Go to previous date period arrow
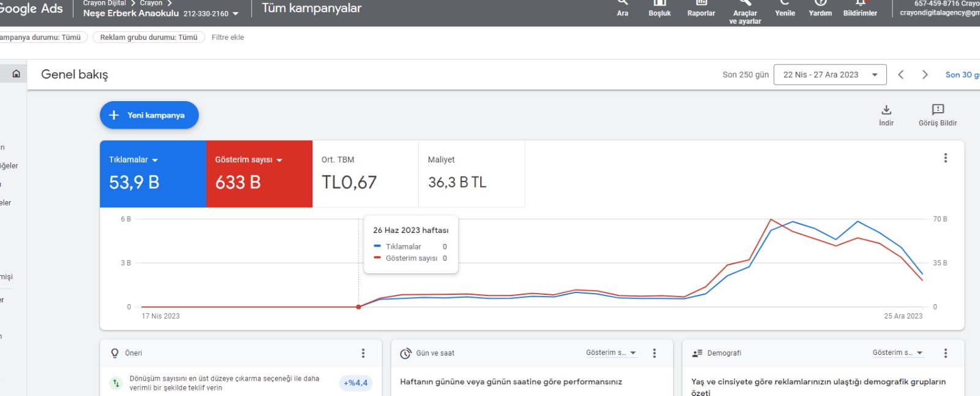 (901, 75)
